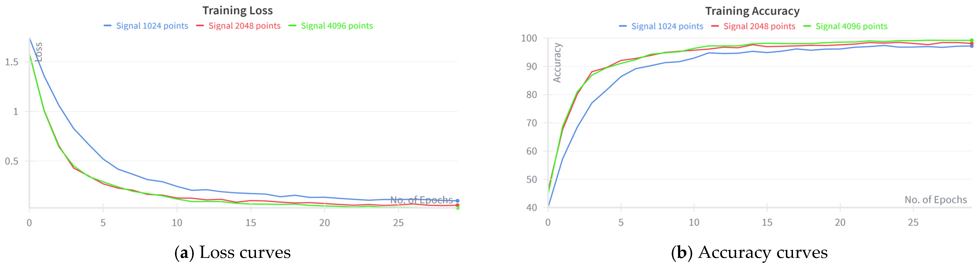
Task: Click the green line swatch in accuracy legend
Action: pos(807,26)
